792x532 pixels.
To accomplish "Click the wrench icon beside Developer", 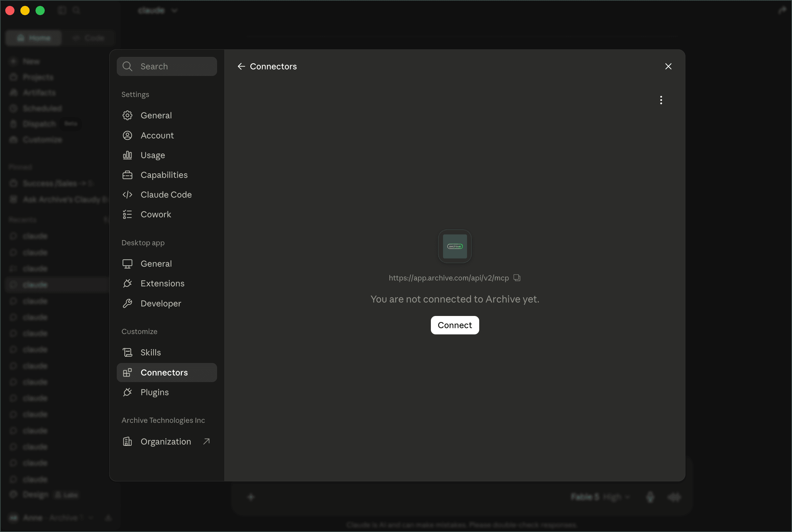I will 127,303.
